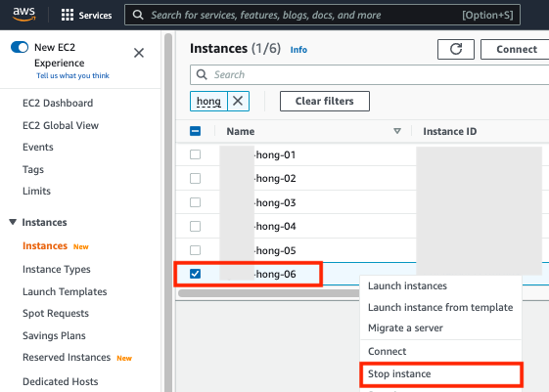This screenshot has height=392, width=549.
Task: Check the hong-02 instance checkbox
Action: (x=196, y=178)
